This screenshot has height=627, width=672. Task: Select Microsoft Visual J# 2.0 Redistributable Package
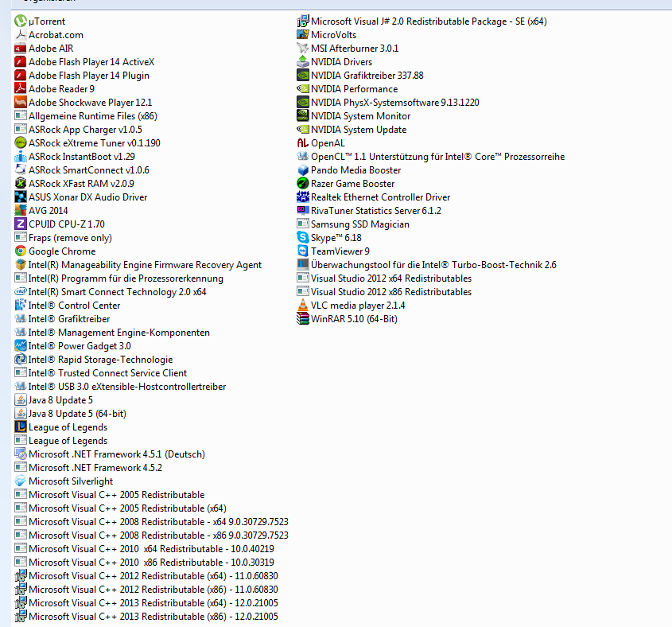422,21
